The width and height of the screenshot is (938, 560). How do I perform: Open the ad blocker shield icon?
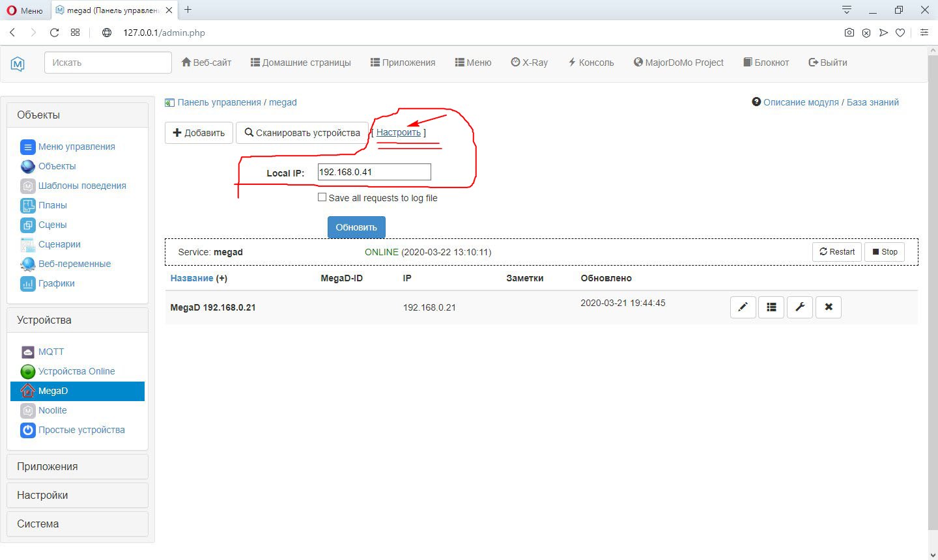[866, 33]
